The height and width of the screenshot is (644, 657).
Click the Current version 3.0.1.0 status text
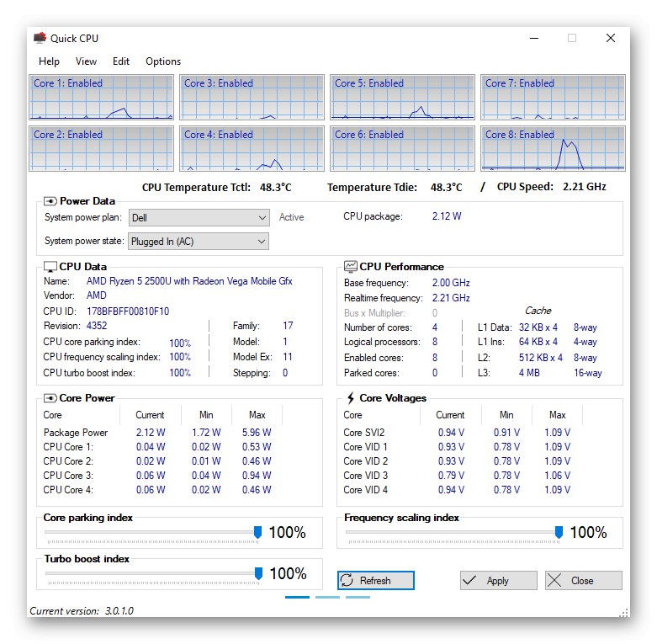coord(82,611)
